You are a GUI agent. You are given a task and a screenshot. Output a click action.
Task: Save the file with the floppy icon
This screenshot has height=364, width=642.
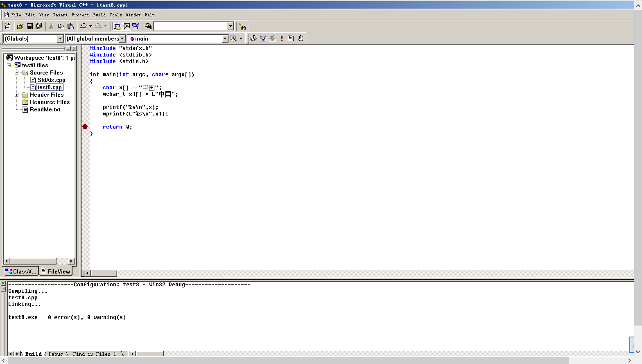pyautogui.click(x=29, y=26)
